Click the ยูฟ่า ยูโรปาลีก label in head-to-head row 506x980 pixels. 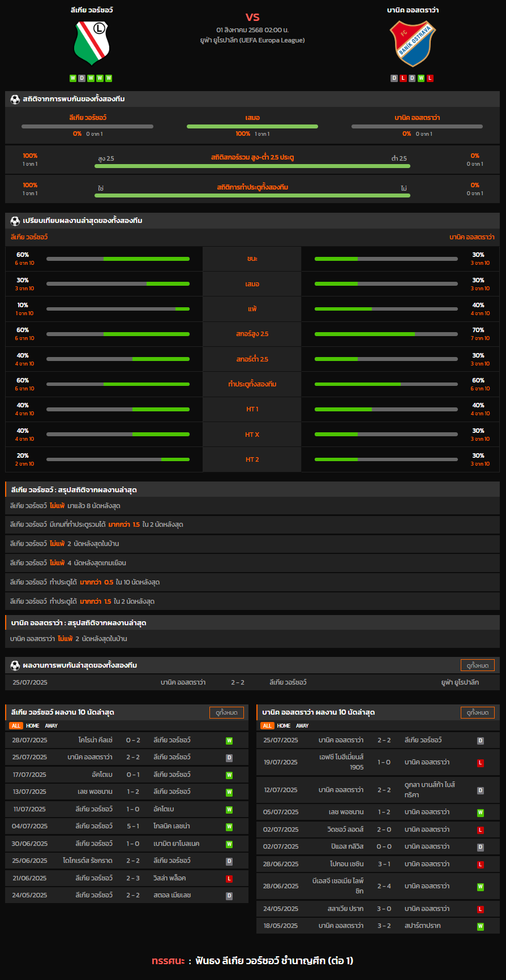click(460, 683)
